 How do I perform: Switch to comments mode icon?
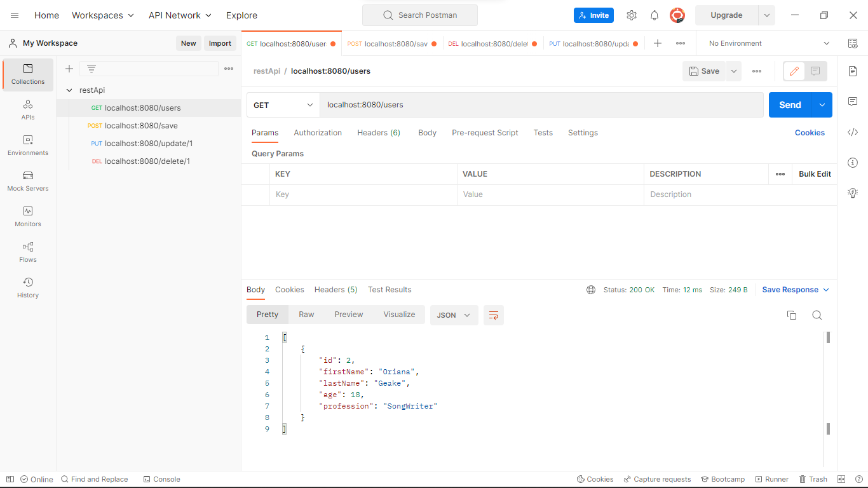pos(815,71)
